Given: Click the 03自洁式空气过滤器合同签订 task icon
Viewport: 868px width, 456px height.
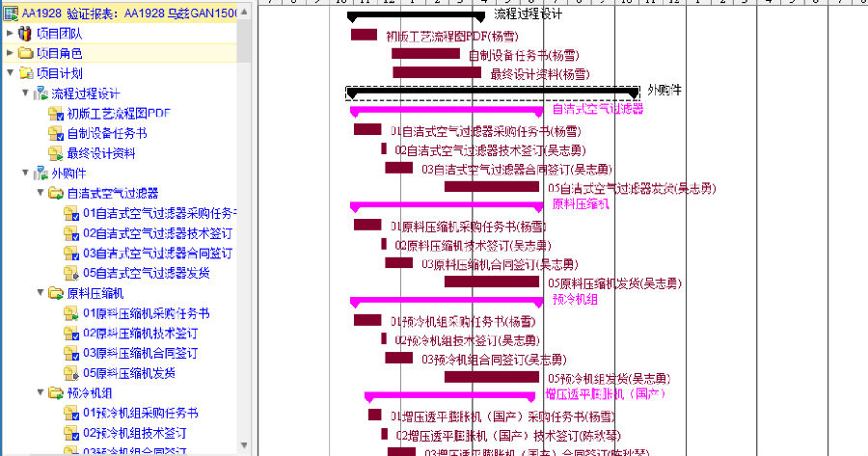Looking at the screenshot, I should 71,253.
